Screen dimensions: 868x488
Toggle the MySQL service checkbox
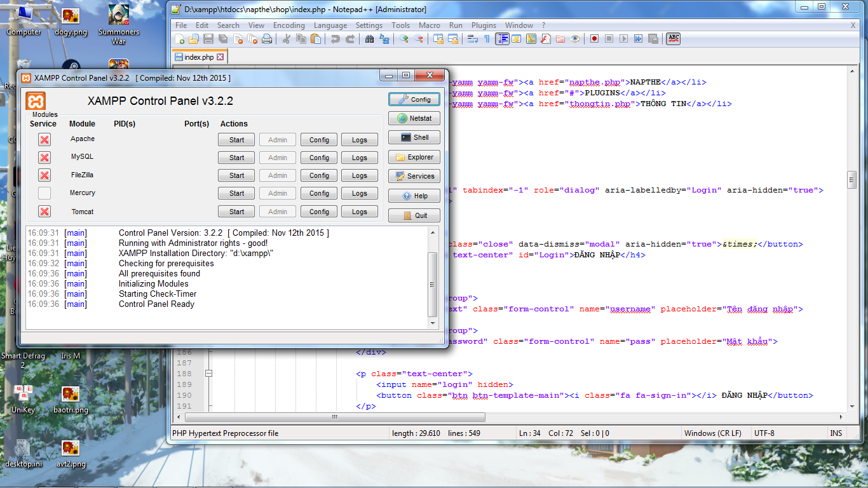pos(44,158)
